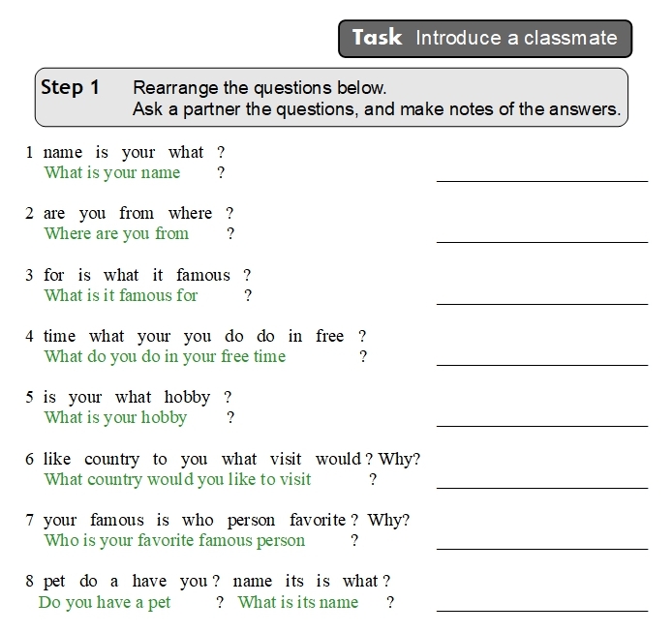Click the "Rearrange the questions below" instruction
Screen dimensions: 672x633
pos(260,88)
